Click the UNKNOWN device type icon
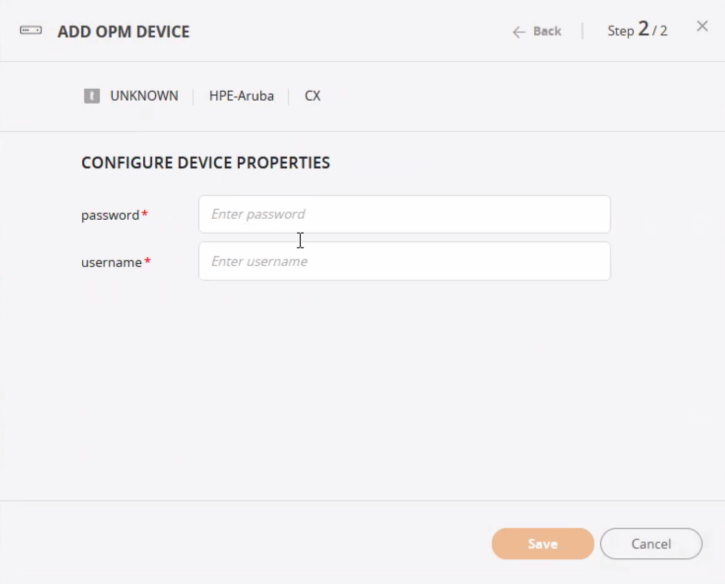This screenshot has height=584, width=725. (92, 96)
